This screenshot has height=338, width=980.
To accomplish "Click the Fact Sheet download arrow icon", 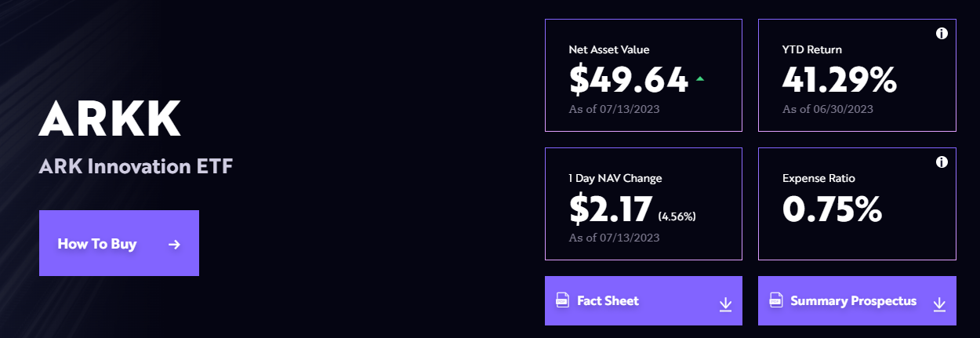I will 725,304.
